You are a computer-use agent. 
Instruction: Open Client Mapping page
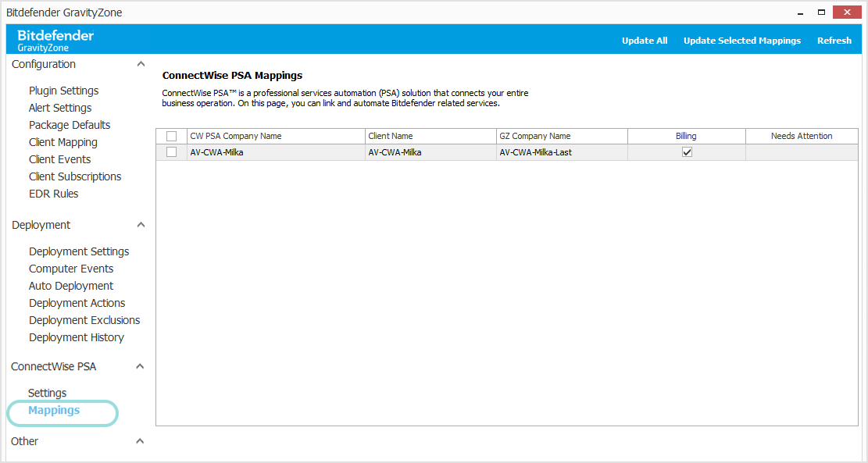63,142
